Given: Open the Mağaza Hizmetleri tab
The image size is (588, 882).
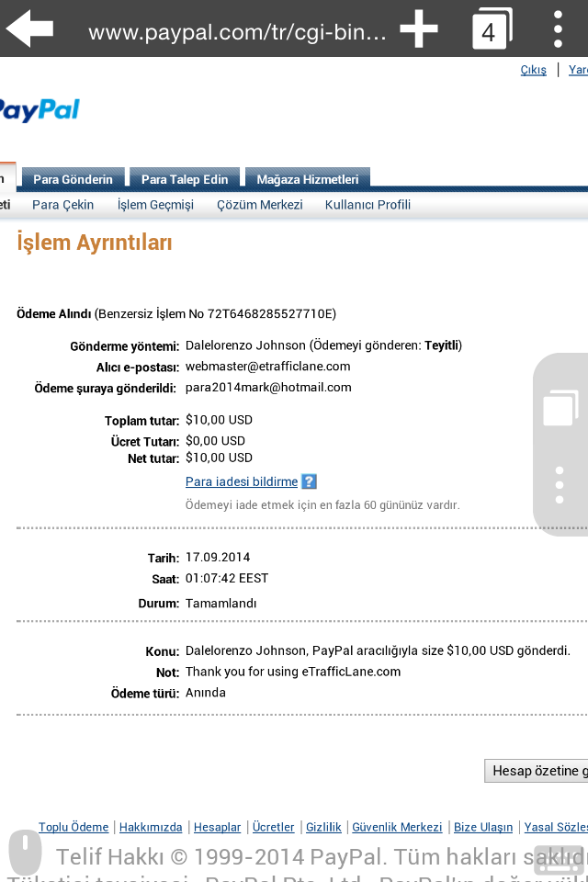Looking at the screenshot, I should tap(307, 179).
